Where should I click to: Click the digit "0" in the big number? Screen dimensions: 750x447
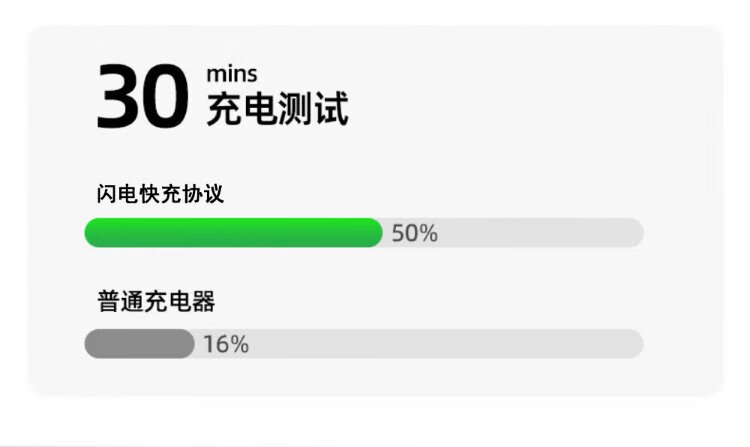[165, 98]
